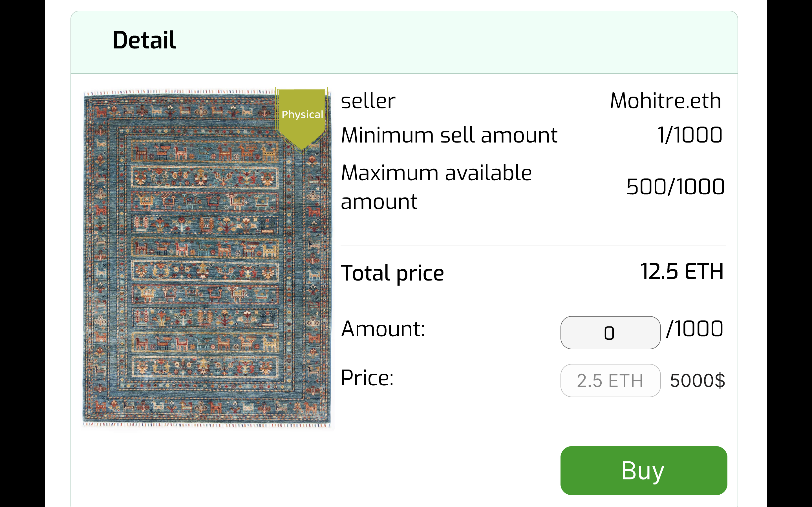
Task: Click the Amount: label
Action: click(383, 329)
